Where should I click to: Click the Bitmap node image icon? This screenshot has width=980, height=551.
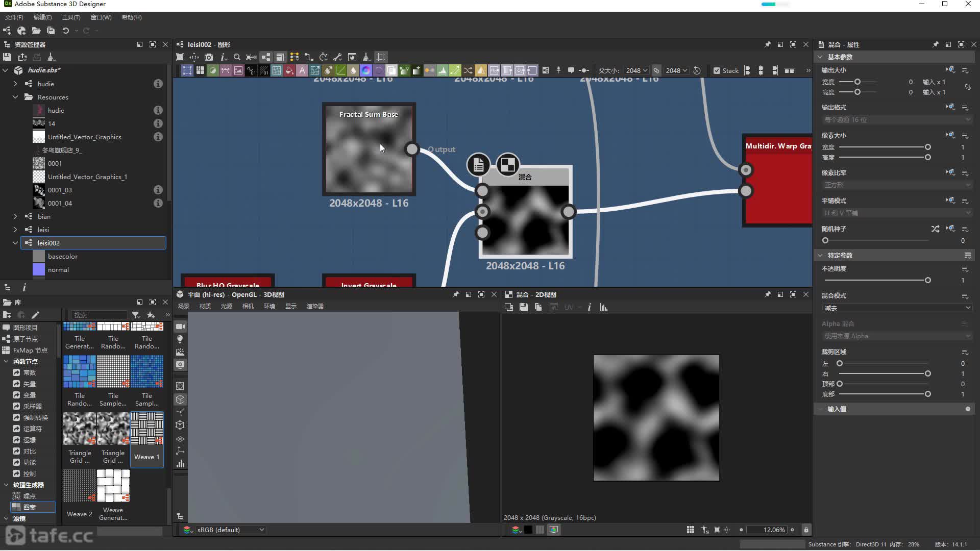pos(238,70)
